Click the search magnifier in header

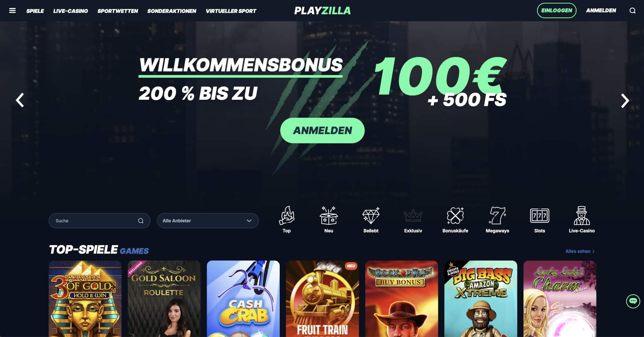pos(633,11)
